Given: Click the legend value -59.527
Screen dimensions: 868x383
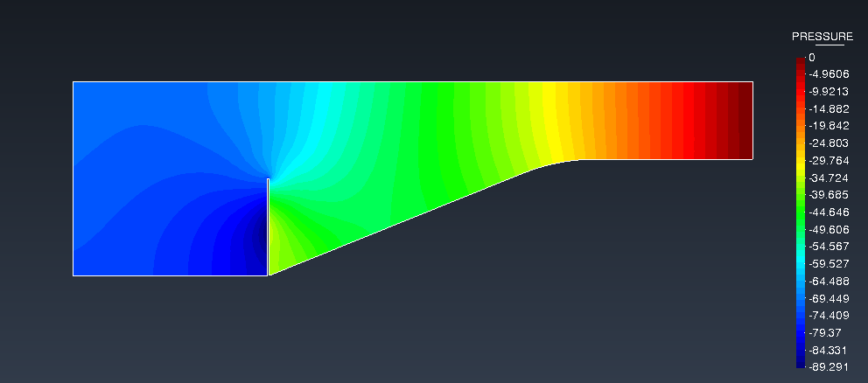Looking at the screenshot, I should [x=828, y=263].
